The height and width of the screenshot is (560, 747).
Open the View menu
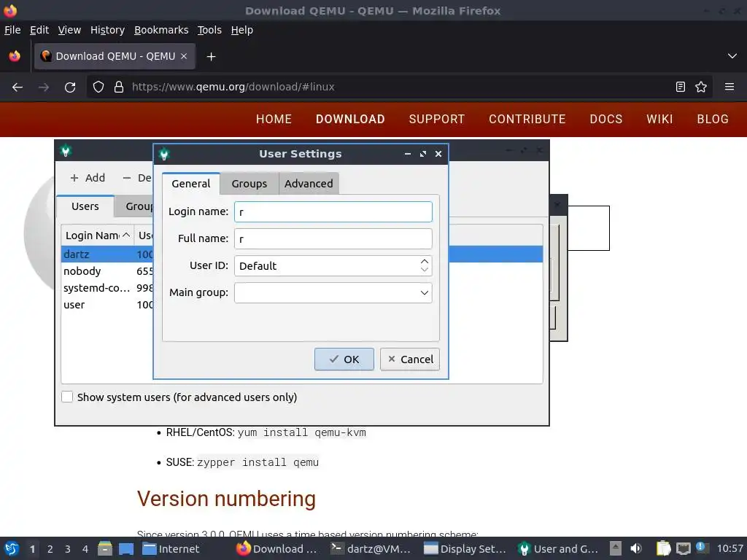69,30
